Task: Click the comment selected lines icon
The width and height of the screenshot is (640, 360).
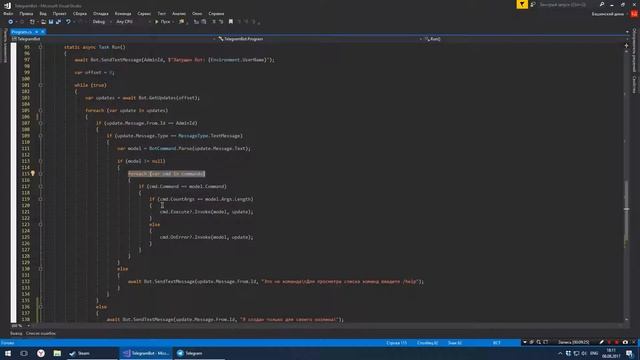Action: 213,22
